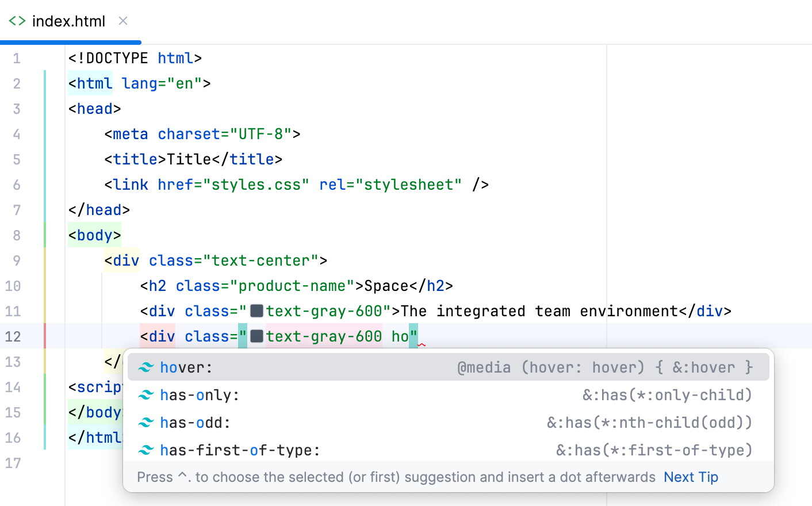Click the Tailwind wave icon beside has-only: suggestion
Viewport: 812px width, 506px height.
pyautogui.click(x=146, y=394)
